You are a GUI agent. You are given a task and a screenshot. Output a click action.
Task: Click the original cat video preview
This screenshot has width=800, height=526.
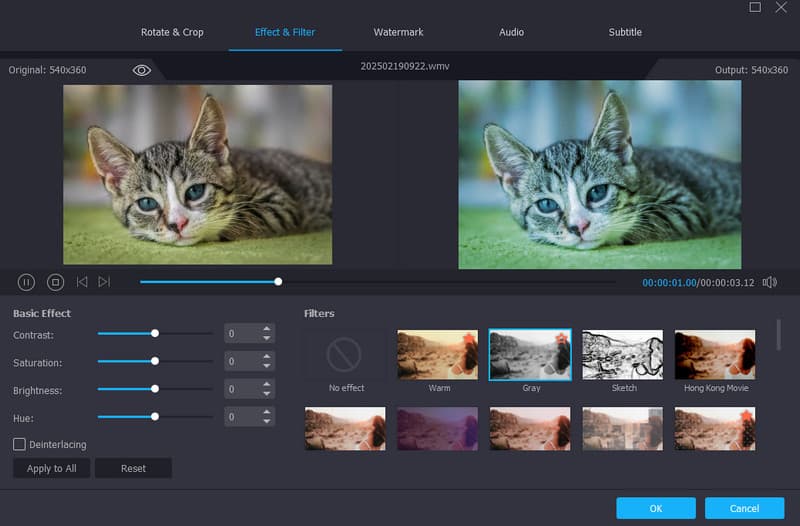coord(197,174)
